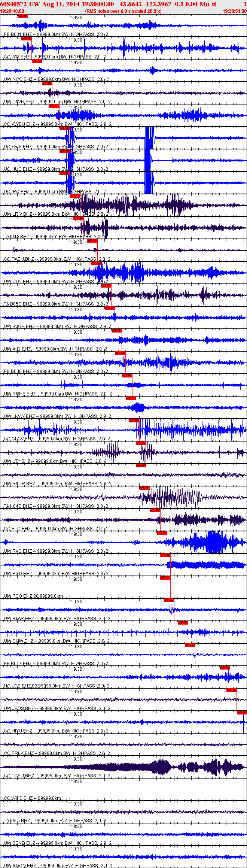The height and width of the screenshot is (868, 247).
Task: Click the end time 19:30:51.00 label
Action: click(x=235, y=11)
